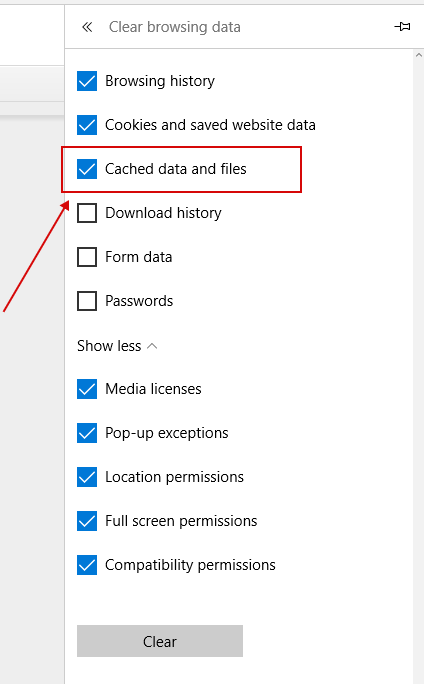424x684 pixels.
Task: Go back using the double chevron icon
Action: [x=87, y=27]
